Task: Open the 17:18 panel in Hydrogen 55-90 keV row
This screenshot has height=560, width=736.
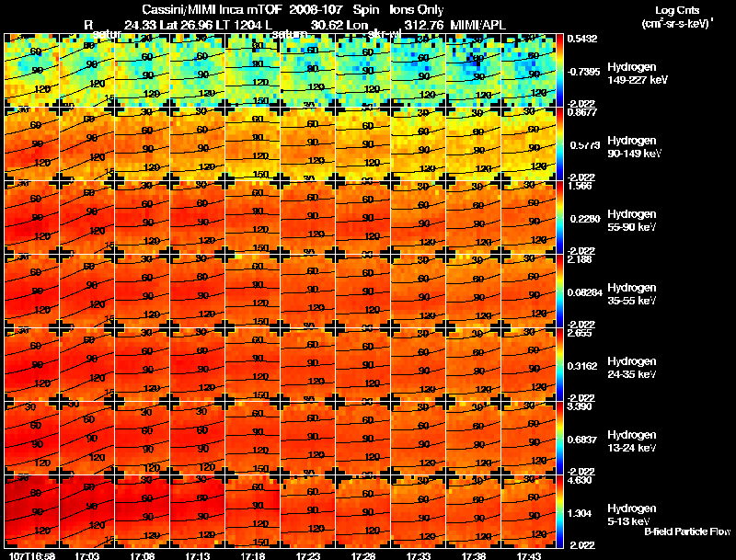Action: 252,218
